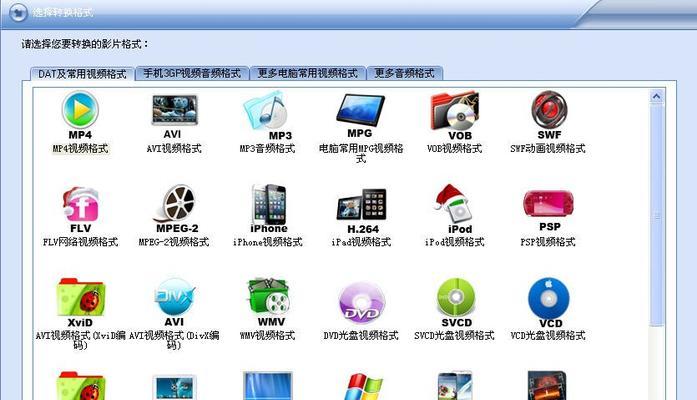Click the MP4视频格式 label
This screenshot has width=697, height=400.
80,148
